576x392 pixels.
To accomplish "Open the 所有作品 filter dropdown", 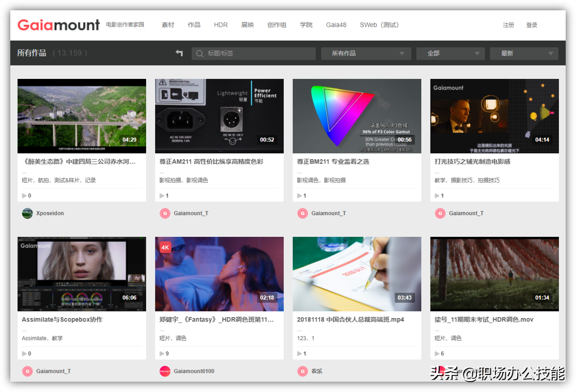I will tap(365, 53).
